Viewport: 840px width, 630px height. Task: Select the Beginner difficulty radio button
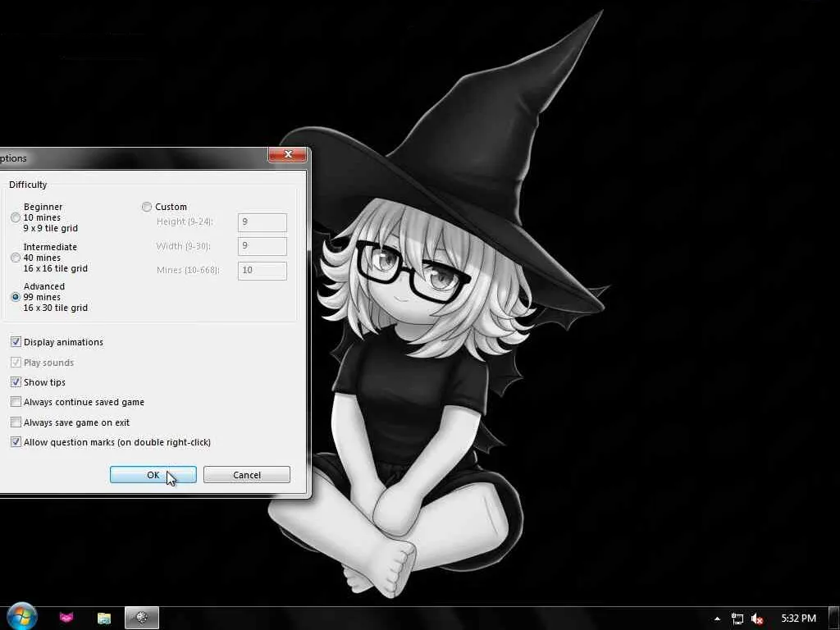(x=16, y=217)
